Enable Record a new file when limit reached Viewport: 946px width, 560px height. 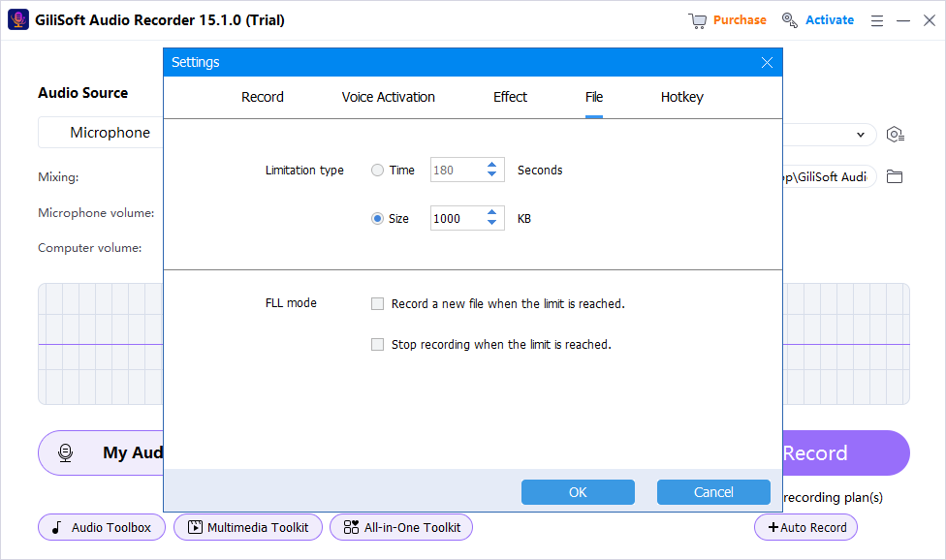point(377,304)
